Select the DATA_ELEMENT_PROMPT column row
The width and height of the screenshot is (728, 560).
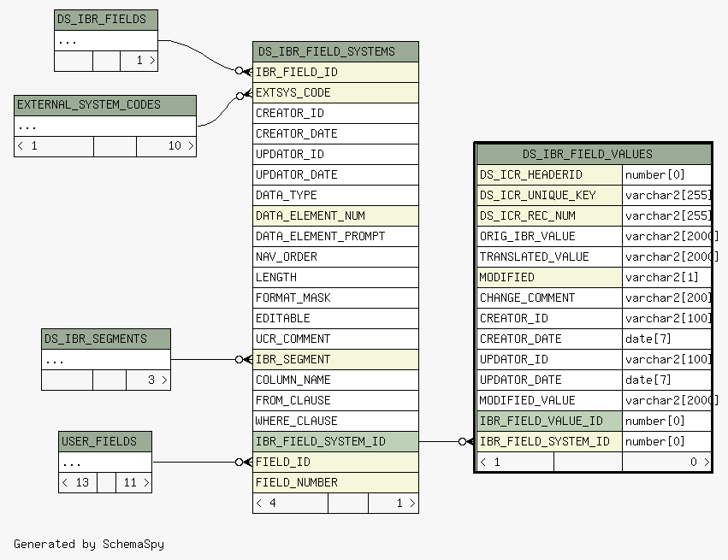coord(335,236)
